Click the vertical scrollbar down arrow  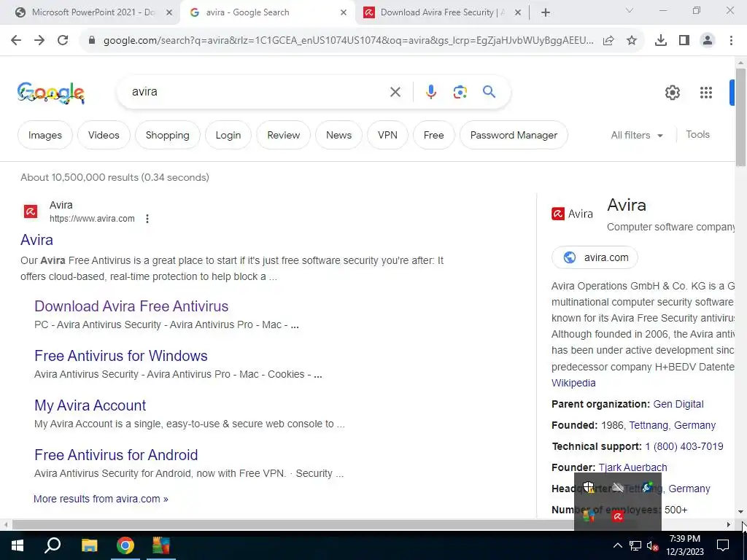click(x=741, y=512)
